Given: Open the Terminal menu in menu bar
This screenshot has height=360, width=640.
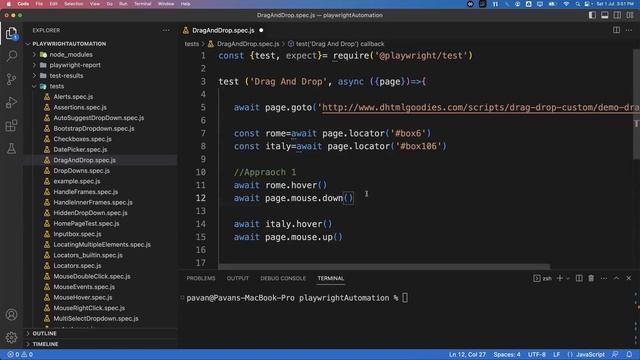Looking at the screenshot, I should (x=142, y=4).
